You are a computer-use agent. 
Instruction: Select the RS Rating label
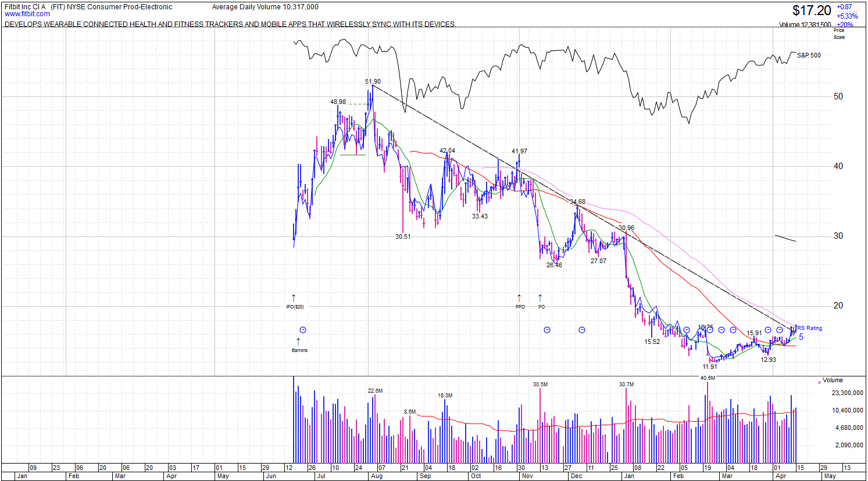pos(810,328)
